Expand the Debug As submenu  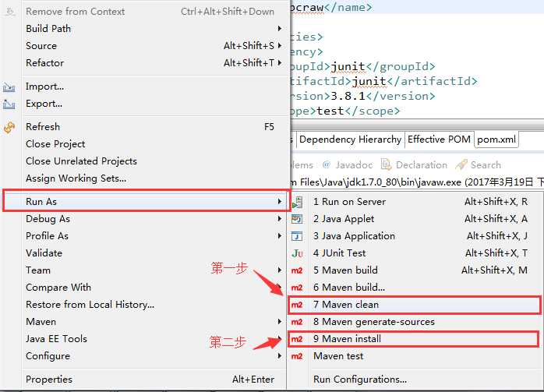coord(279,219)
